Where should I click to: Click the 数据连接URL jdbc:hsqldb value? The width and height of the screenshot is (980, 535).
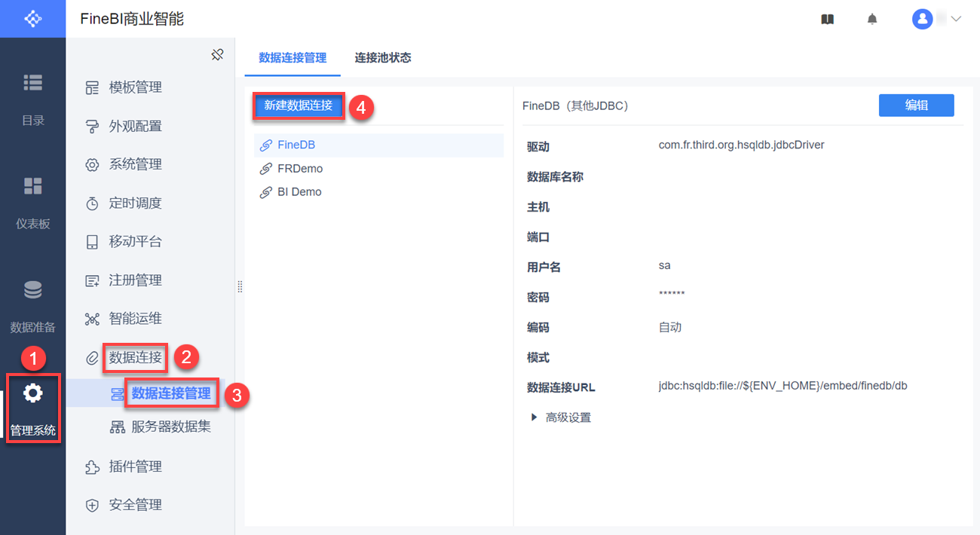(783, 386)
